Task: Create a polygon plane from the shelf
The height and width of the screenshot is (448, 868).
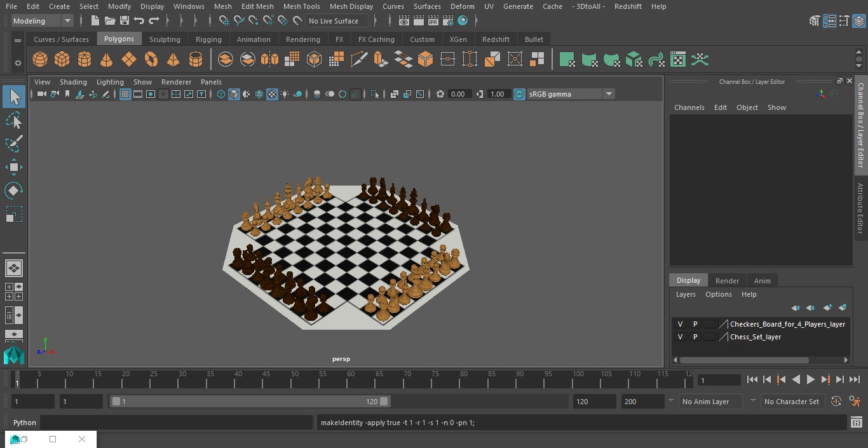Action: click(x=129, y=60)
